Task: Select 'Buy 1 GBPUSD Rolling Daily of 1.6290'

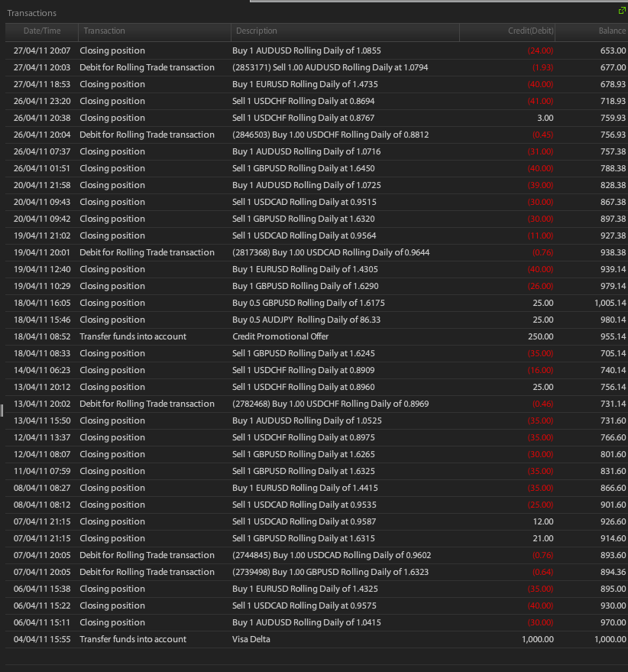Action: (306, 286)
